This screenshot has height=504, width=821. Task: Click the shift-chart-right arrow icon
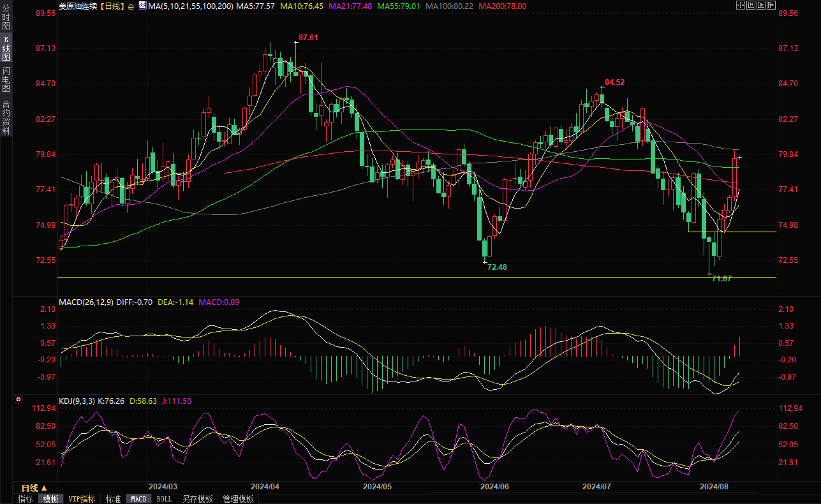pyautogui.click(x=773, y=5)
